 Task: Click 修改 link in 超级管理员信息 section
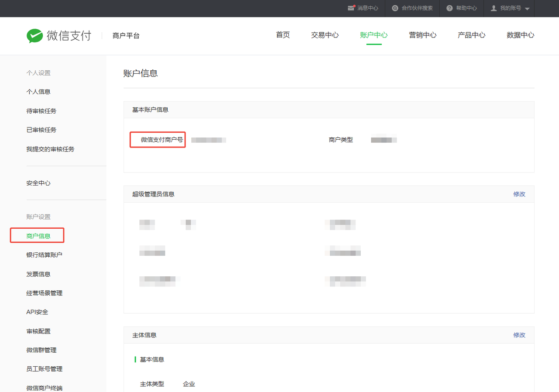(x=519, y=194)
